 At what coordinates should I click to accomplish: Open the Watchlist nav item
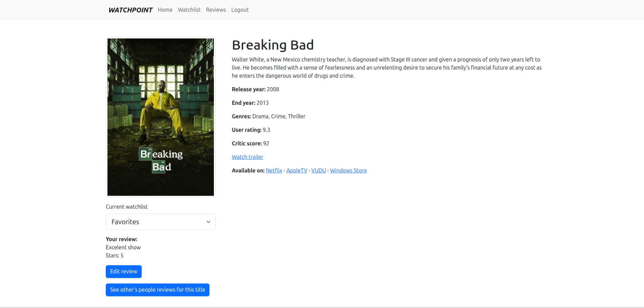[x=189, y=10]
